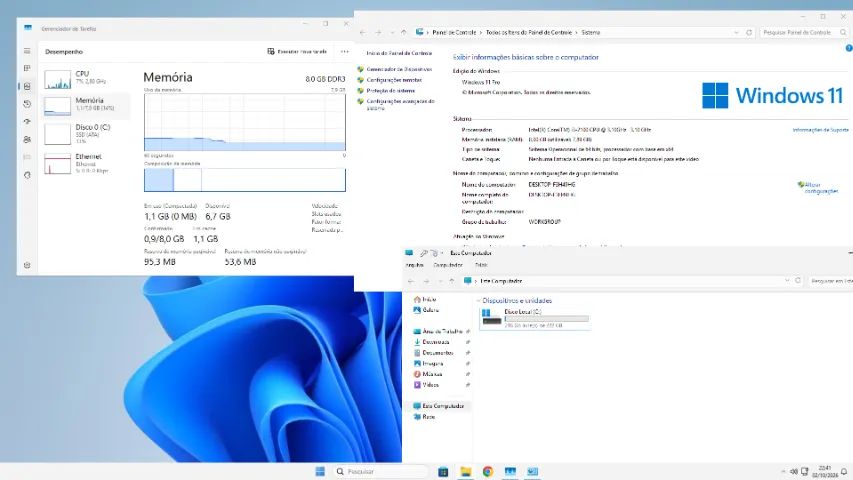Open the Task Manager hamburger navigation menu
The height and width of the screenshot is (480, 853).
coord(27,51)
